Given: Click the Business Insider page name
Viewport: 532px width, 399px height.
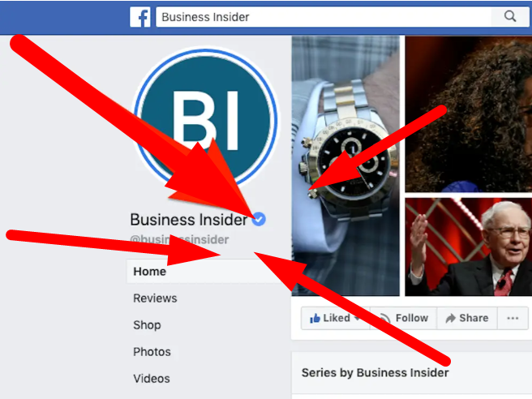Looking at the screenshot, I should pyautogui.click(x=189, y=220).
